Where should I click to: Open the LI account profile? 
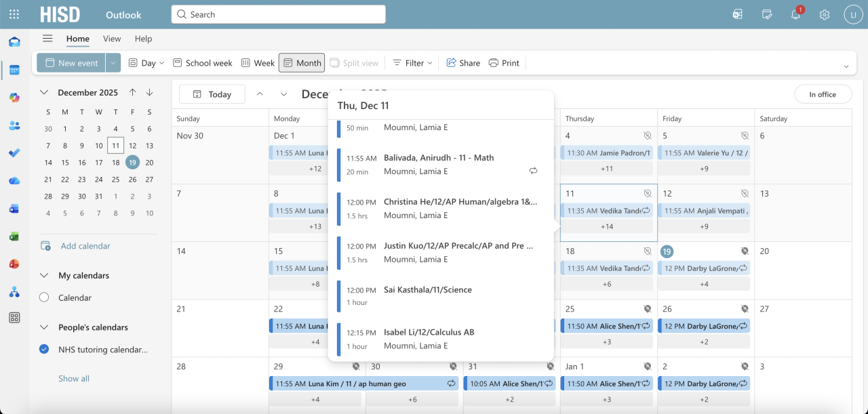(853, 14)
